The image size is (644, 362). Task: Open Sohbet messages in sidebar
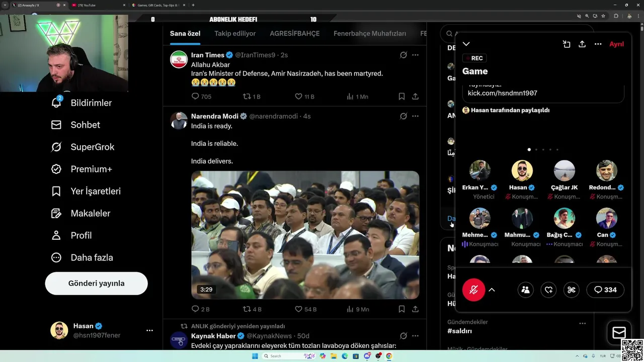click(x=76, y=125)
